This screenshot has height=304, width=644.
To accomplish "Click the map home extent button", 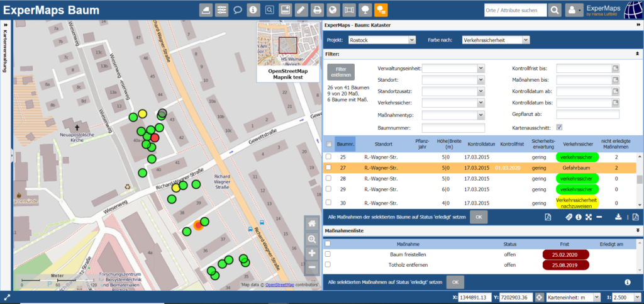I will 312,223.
